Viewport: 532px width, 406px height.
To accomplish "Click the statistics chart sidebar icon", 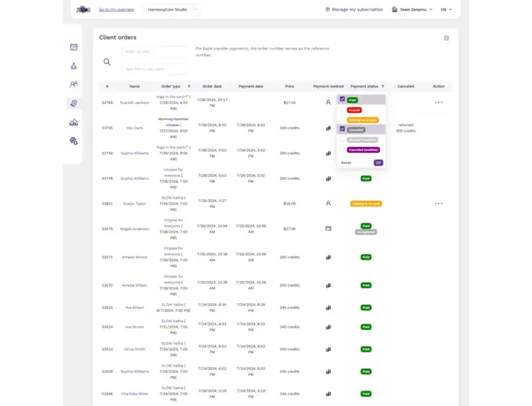I will (x=74, y=122).
